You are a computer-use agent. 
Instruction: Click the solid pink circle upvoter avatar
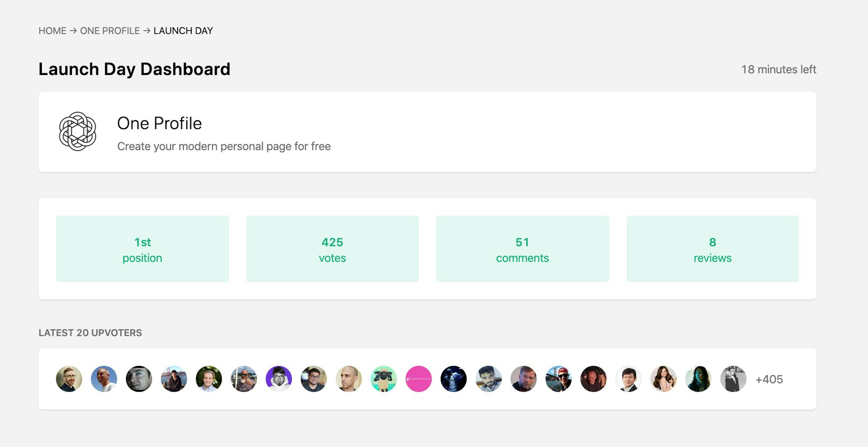418,379
